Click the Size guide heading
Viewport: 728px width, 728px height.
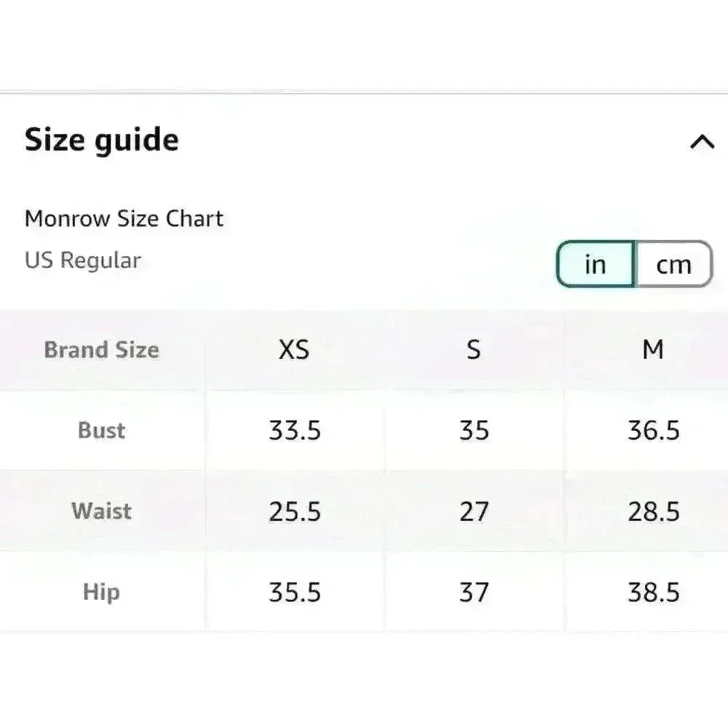[102, 140]
